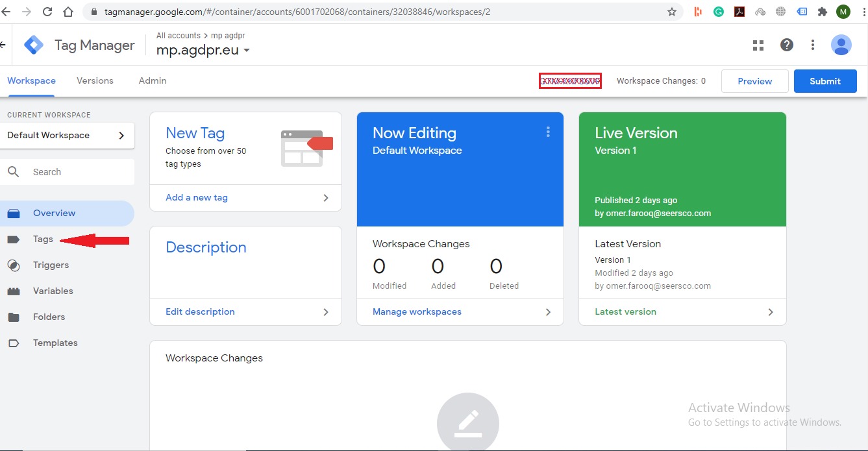Open Grammarly extension icon

(719, 12)
